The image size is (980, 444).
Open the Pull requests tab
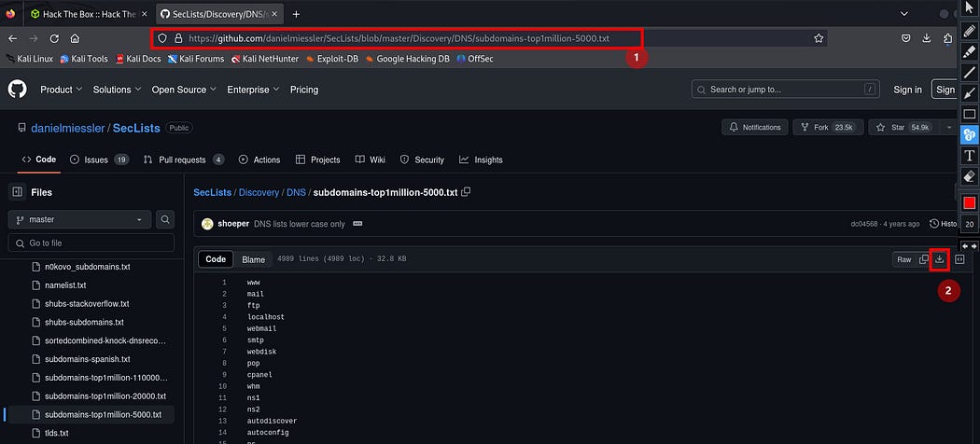coord(184,160)
